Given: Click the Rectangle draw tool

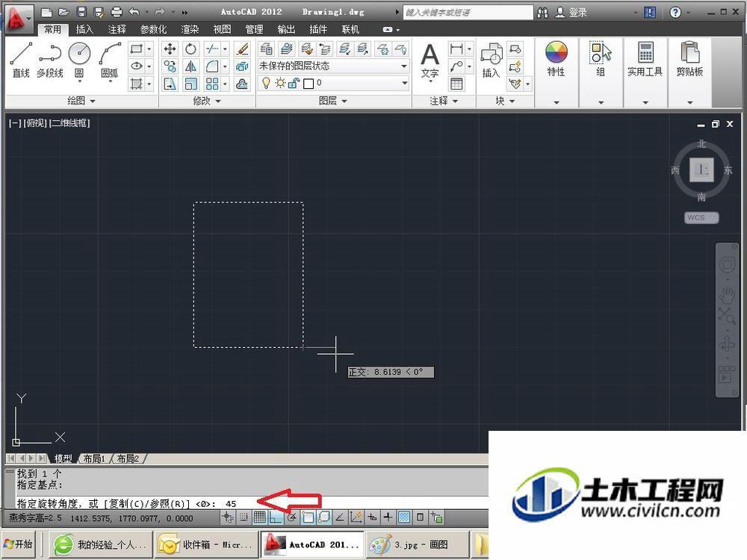Looking at the screenshot, I should click(x=137, y=49).
